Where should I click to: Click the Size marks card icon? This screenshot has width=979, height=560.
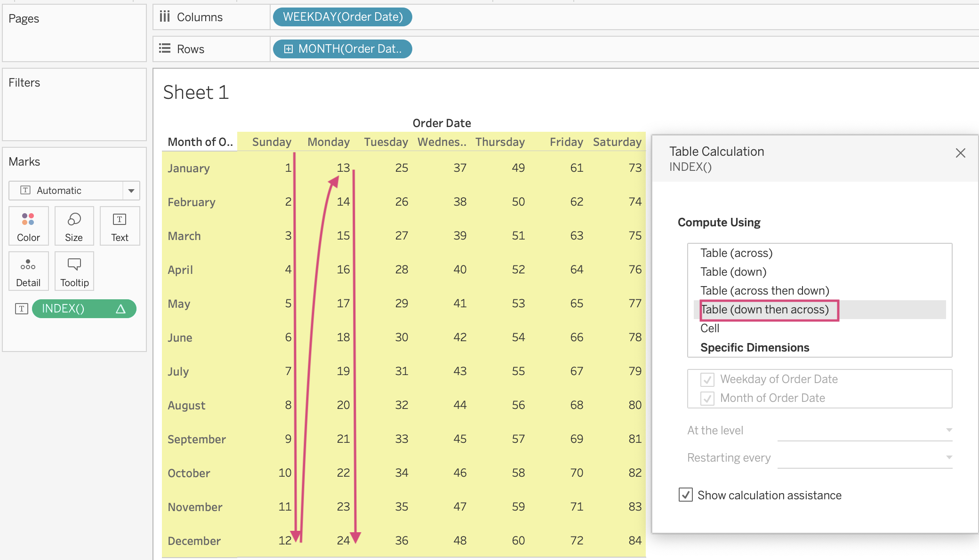[74, 226]
